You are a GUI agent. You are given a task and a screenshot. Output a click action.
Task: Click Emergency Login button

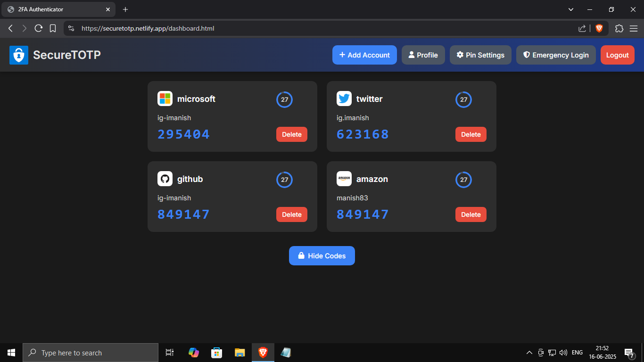pos(556,55)
